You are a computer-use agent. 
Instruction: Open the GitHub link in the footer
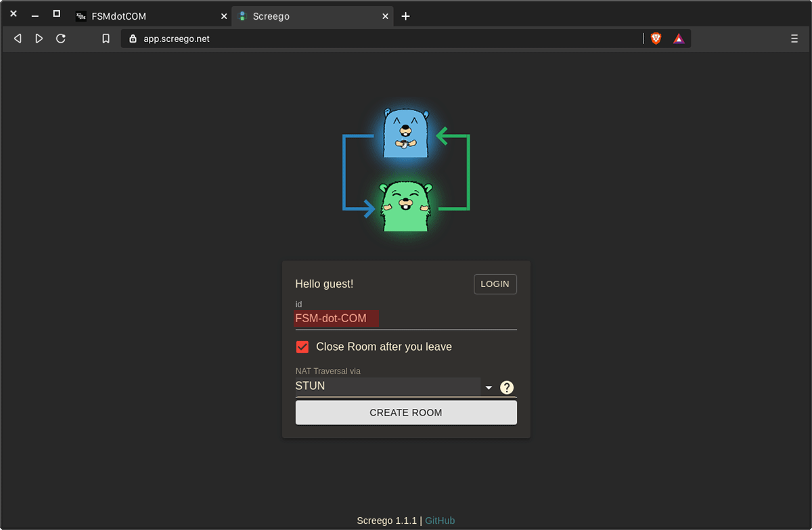click(x=440, y=521)
